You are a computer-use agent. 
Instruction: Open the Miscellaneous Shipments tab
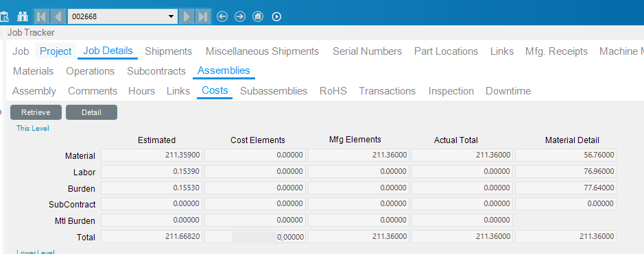coord(262,51)
